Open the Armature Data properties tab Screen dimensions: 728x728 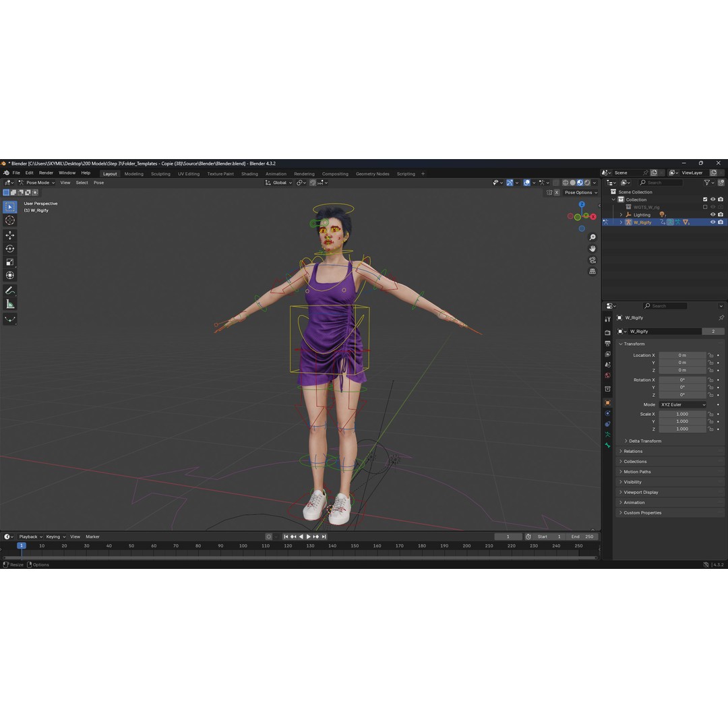607,435
